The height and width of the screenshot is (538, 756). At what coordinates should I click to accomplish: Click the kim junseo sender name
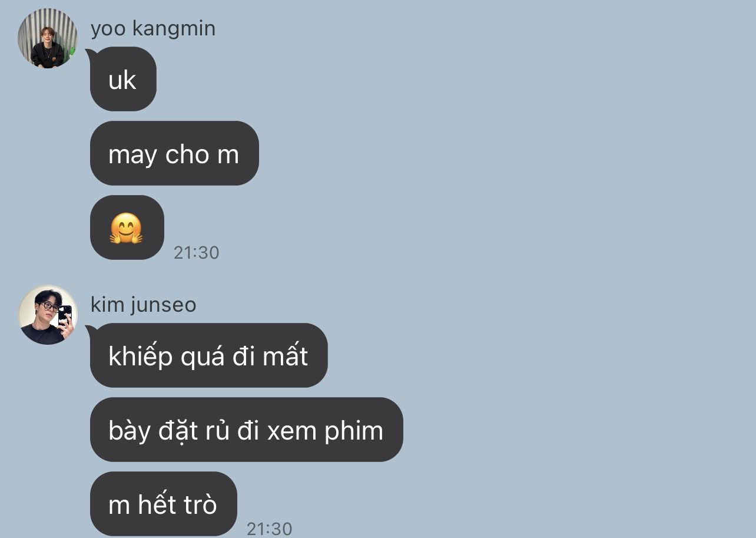coord(144,305)
